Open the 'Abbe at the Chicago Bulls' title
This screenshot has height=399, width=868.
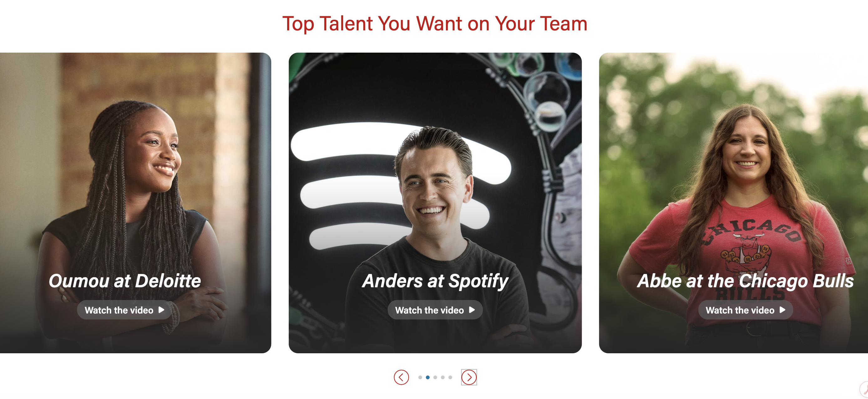pos(745,281)
